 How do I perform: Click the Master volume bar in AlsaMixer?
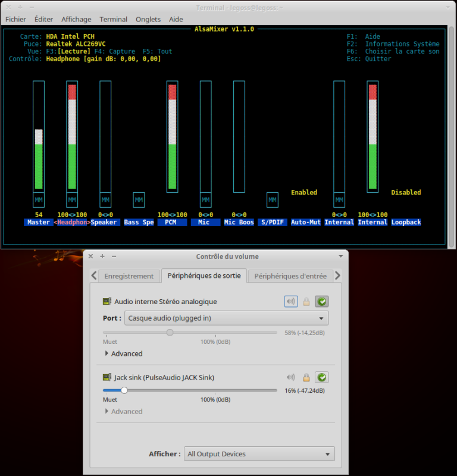(x=39, y=137)
